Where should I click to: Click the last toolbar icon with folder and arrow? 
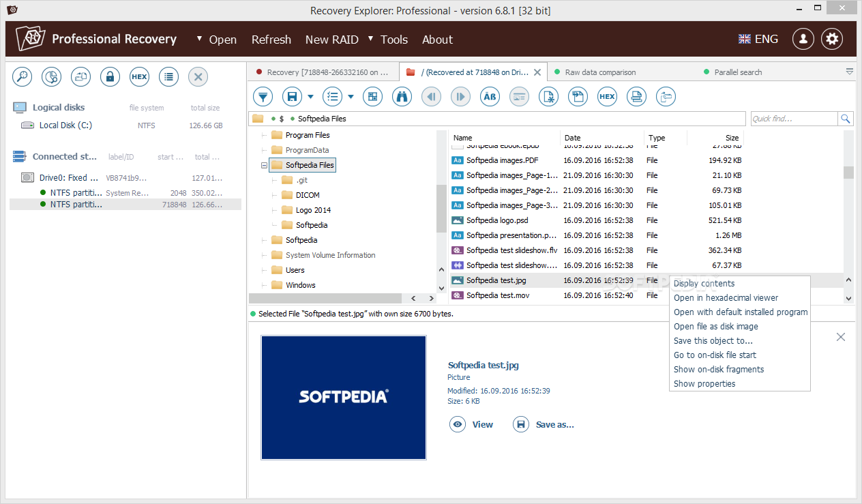point(666,97)
